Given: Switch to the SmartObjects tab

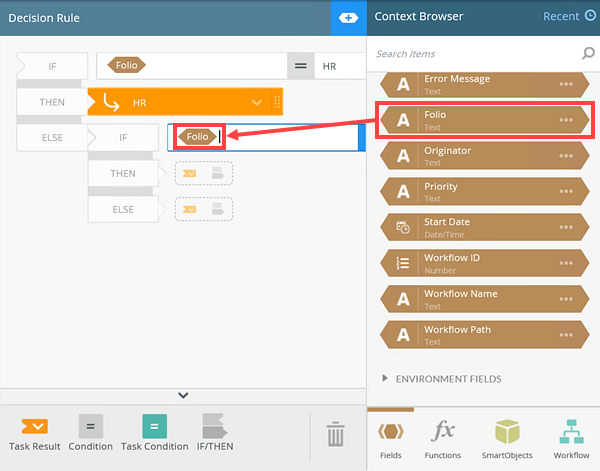Looking at the screenshot, I should 507,439.
